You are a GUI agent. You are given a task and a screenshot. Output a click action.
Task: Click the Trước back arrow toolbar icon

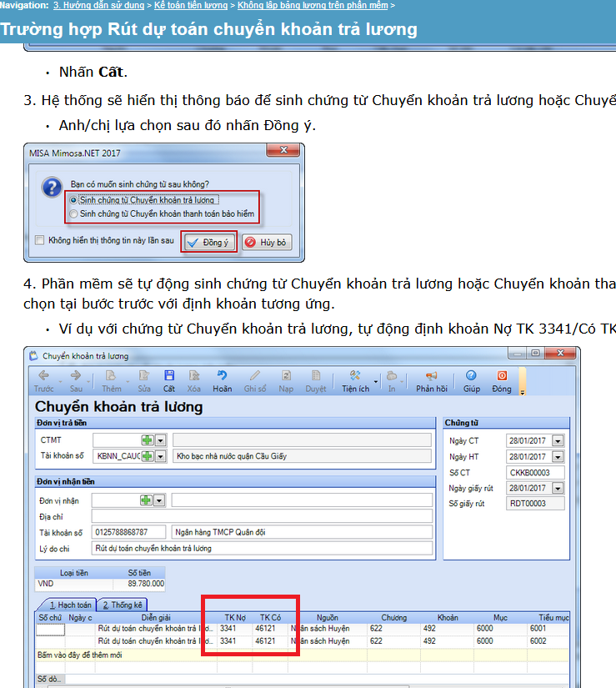coord(44,375)
